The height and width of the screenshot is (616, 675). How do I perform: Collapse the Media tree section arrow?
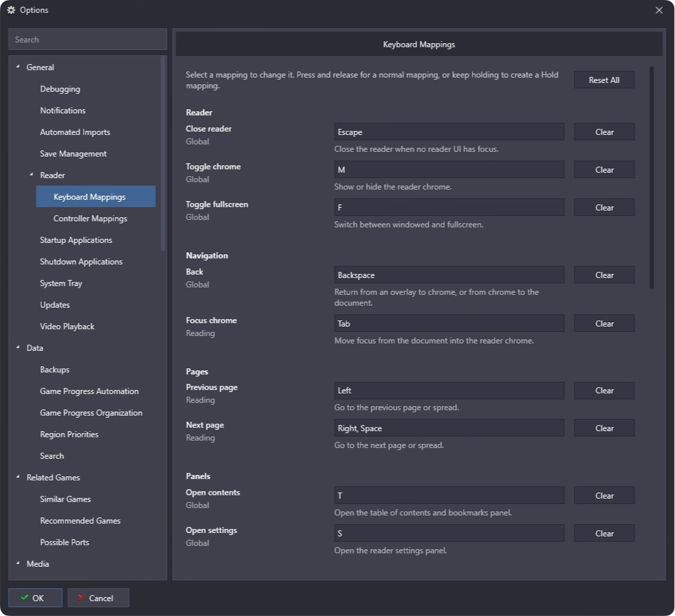[x=18, y=563]
